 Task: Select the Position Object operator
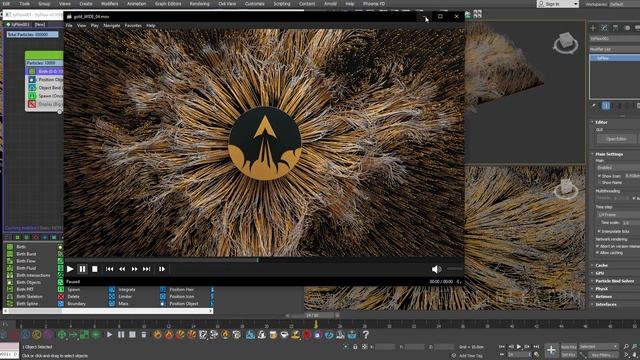coord(184,304)
